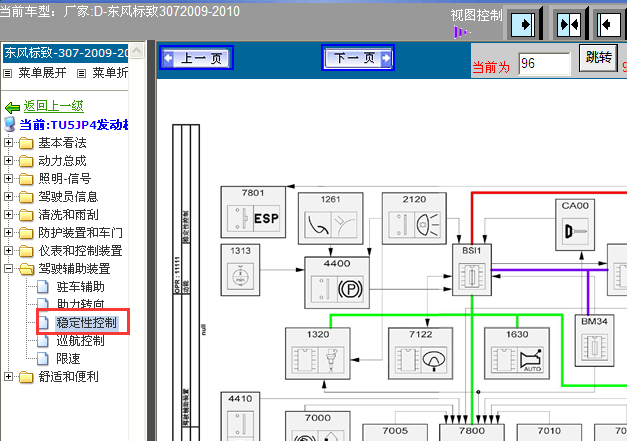The image size is (627, 441).
Task: Click the 1261 accelerator pedal component
Action: (331, 218)
